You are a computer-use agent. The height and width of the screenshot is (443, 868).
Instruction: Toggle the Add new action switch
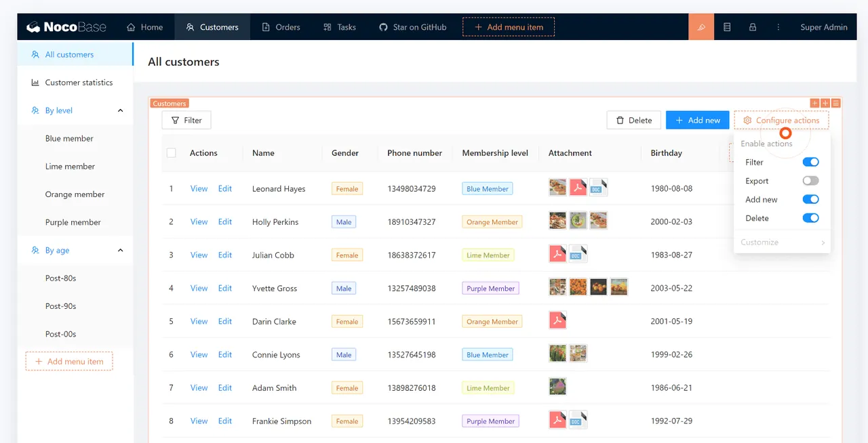click(x=810, y=199)
